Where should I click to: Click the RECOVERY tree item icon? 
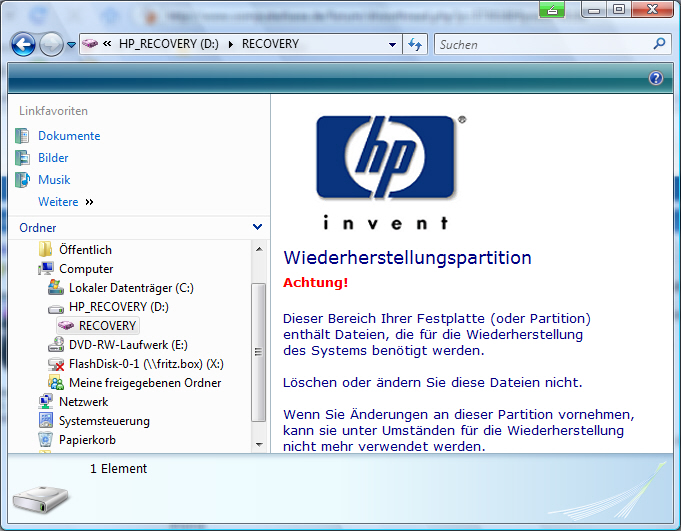pos(66,325)
